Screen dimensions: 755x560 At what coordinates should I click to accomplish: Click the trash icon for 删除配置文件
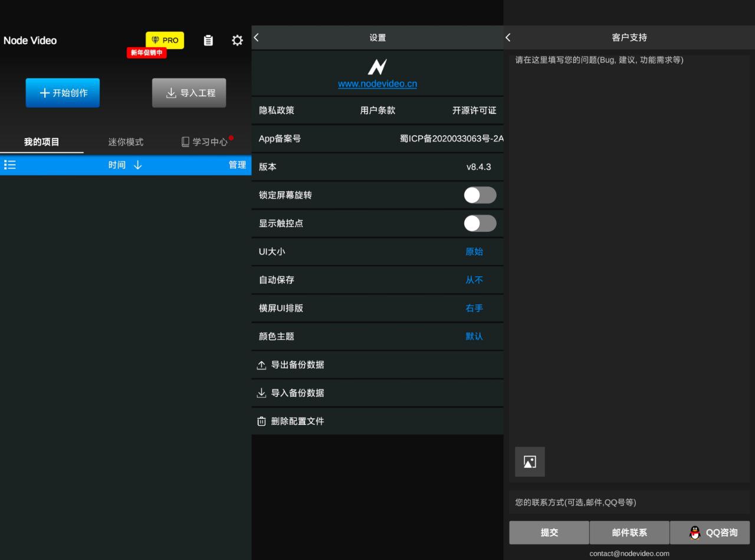coord(262,421)
